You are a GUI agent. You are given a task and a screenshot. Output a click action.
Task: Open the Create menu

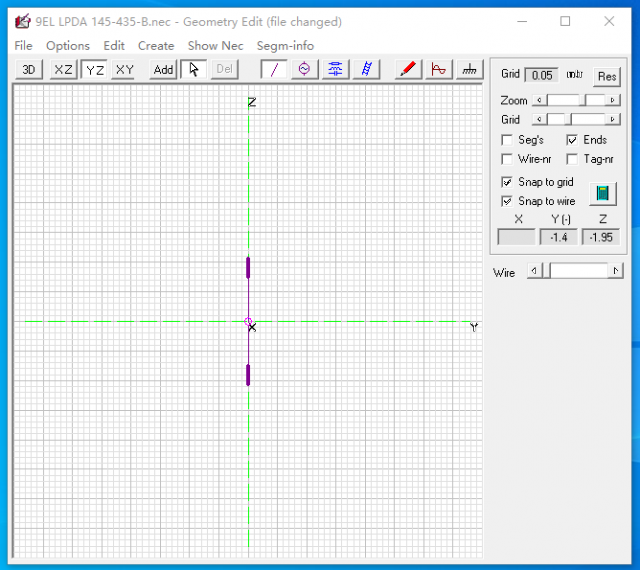[x=156, y=46]
